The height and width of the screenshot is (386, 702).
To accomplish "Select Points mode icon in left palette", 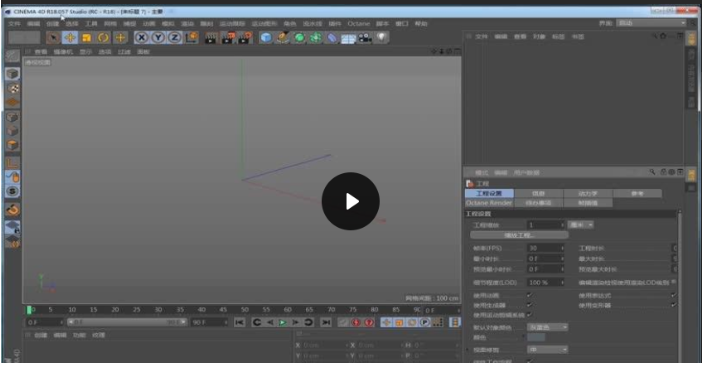I will click(x=13, y=117).
